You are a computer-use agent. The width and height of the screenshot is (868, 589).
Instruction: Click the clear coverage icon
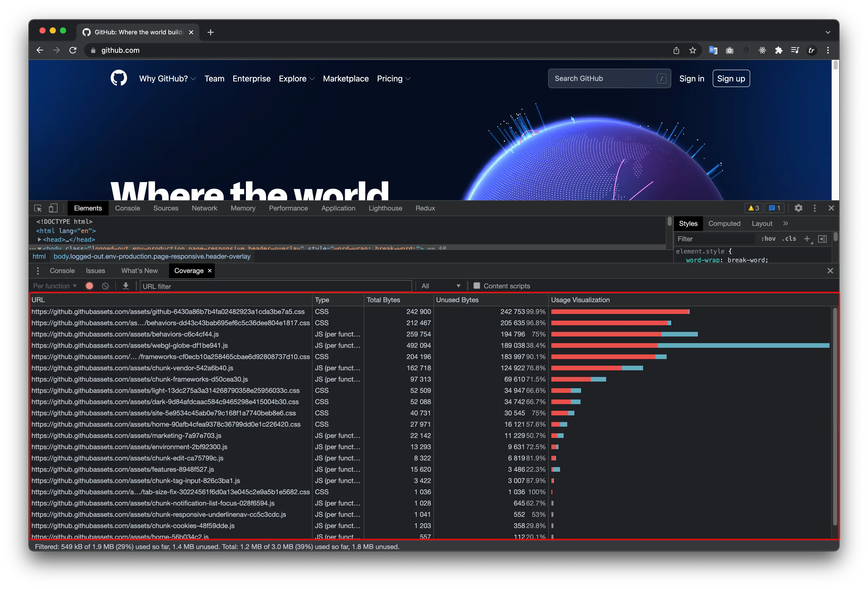(x=105, y=286)
